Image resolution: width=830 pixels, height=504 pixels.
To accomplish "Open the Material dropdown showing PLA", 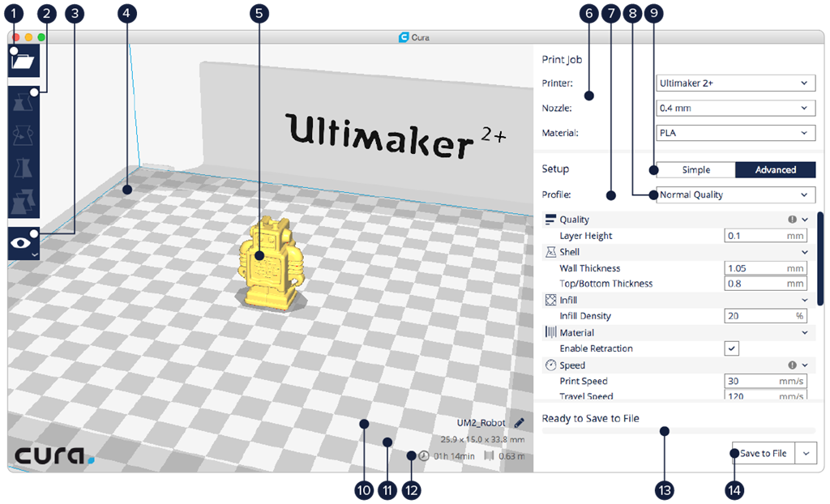I will [x=736, y=133].
